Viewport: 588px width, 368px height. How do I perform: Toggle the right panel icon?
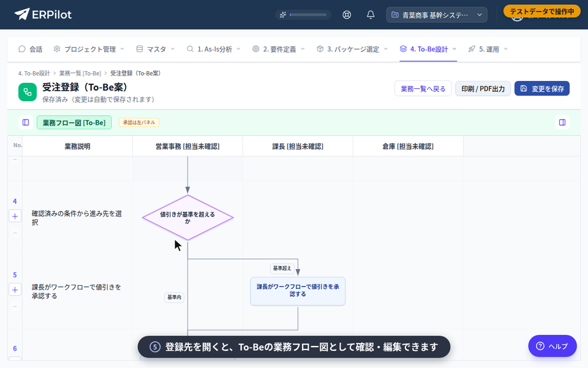562,123
